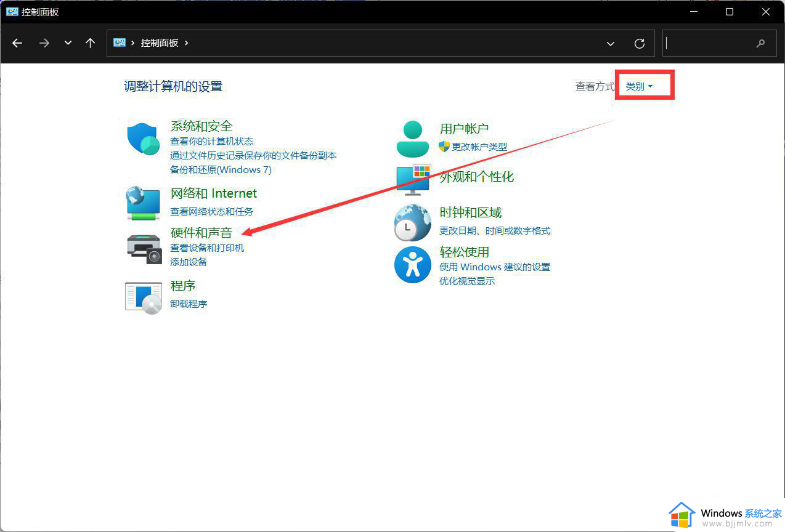
Task: Click the search magnifier icon
Action: coord(761,43)
